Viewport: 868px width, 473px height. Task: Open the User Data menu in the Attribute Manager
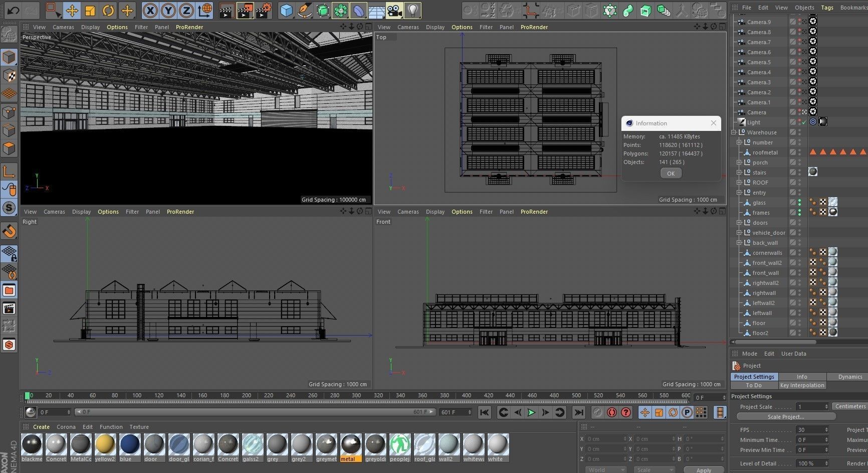point(794,354)
